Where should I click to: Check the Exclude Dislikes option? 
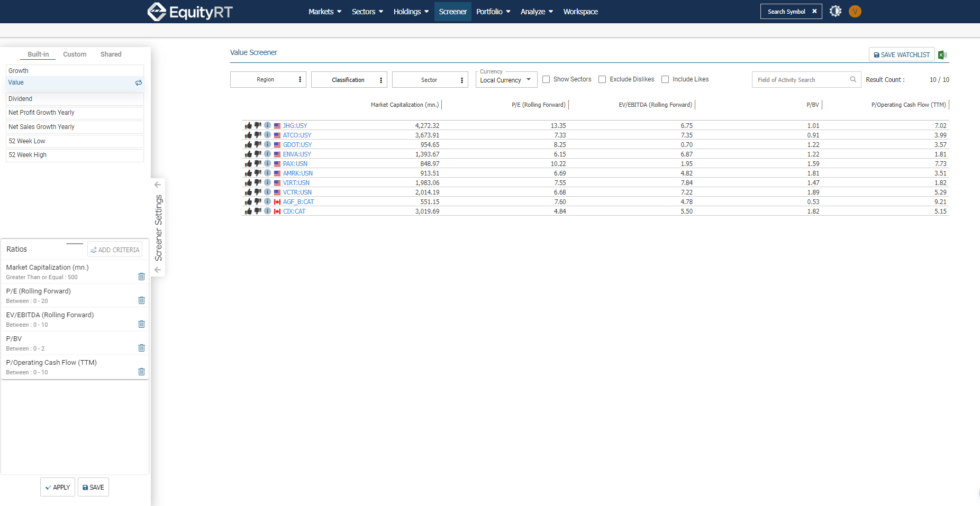(x=602, y=79)
